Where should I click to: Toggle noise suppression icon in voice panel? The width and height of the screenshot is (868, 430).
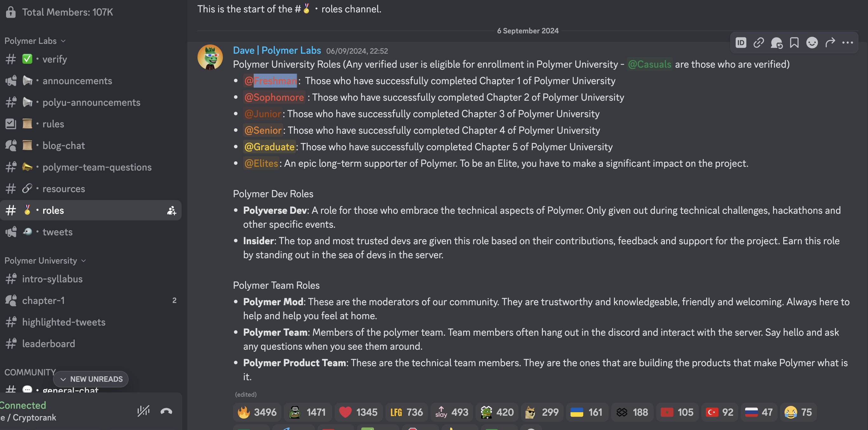pyautogui.click(x=143, y=411)
